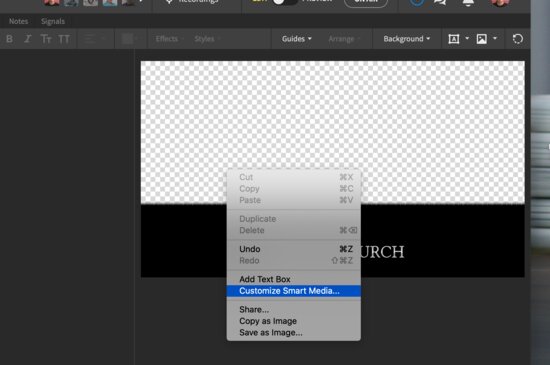Screen dimensions: 550x365
Task: Switch to the Notes tab
Action: pyautogui.click(x=19, y=21)
